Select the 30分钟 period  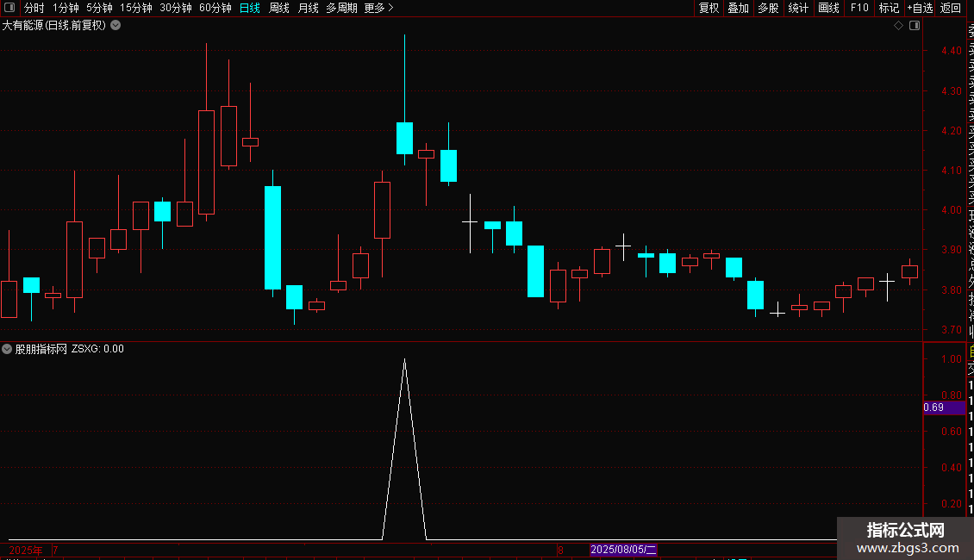pos(176,8)
